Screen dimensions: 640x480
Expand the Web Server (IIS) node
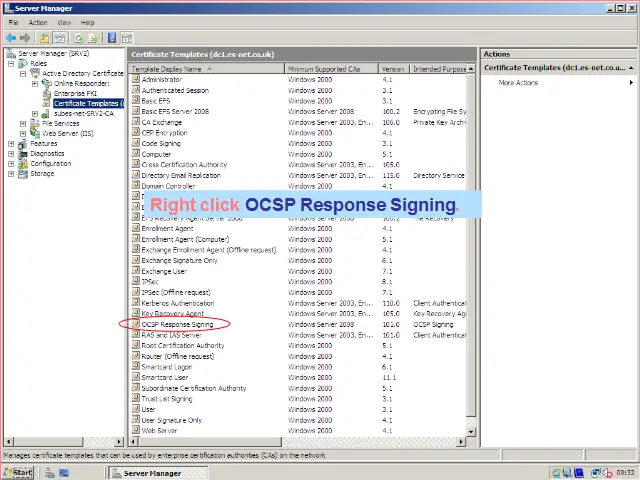[x=23, y=134]
